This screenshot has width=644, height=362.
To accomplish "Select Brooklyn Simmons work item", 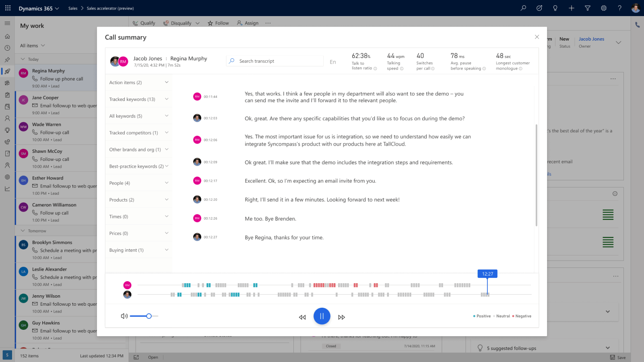I will tap(56, 249).
